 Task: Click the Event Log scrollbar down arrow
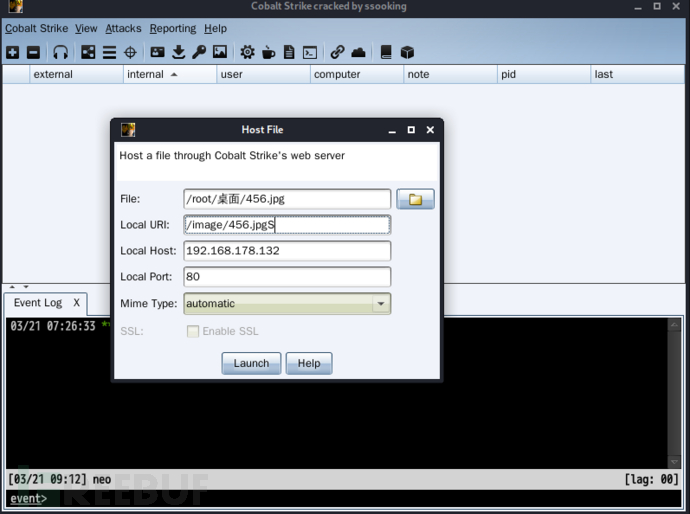(674, 462)
